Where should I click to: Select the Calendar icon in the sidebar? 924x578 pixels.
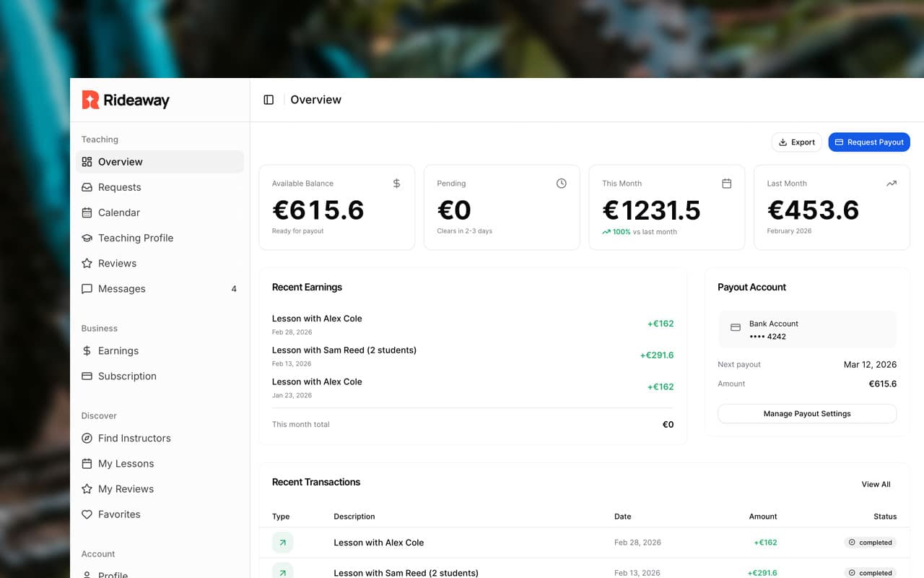pyautogui.click(x=87, y=212)
